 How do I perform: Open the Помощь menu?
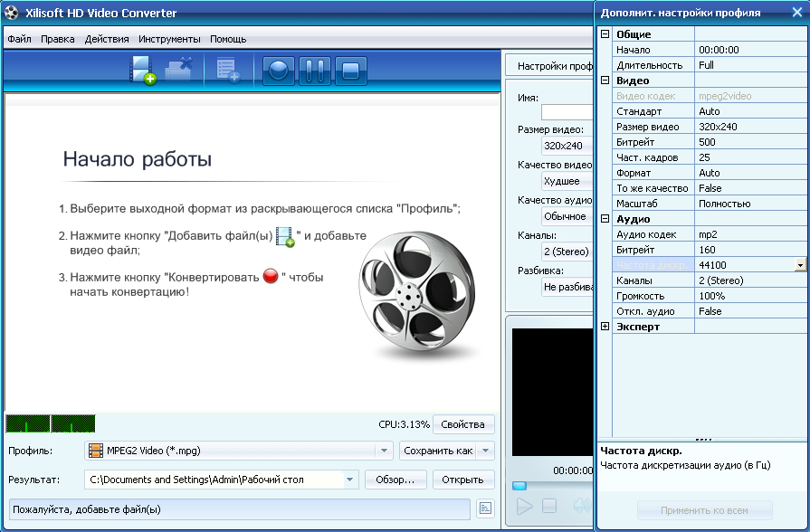tap(228, 39)
